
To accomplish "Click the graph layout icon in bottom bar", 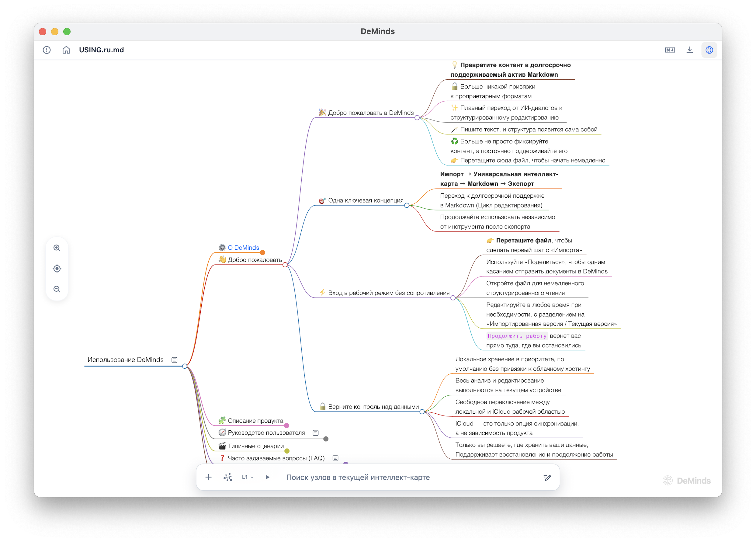I will [228, 477].
